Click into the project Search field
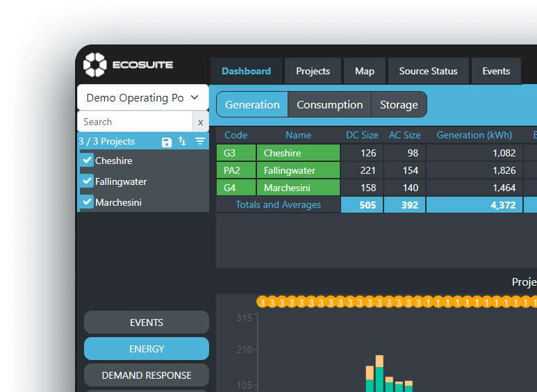 pos(135,122)
